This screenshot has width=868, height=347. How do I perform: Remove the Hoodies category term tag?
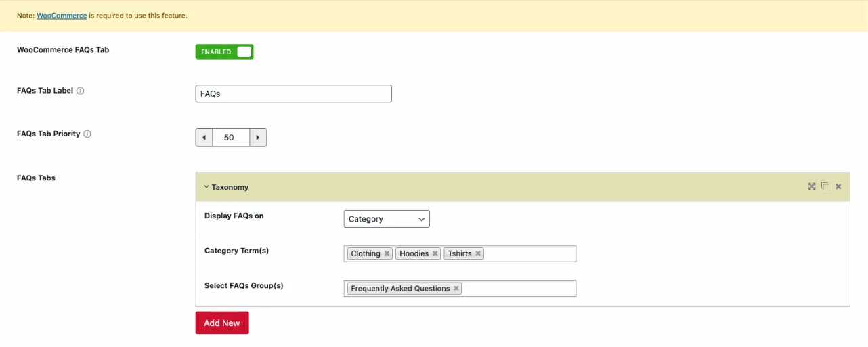coord(435,253)
